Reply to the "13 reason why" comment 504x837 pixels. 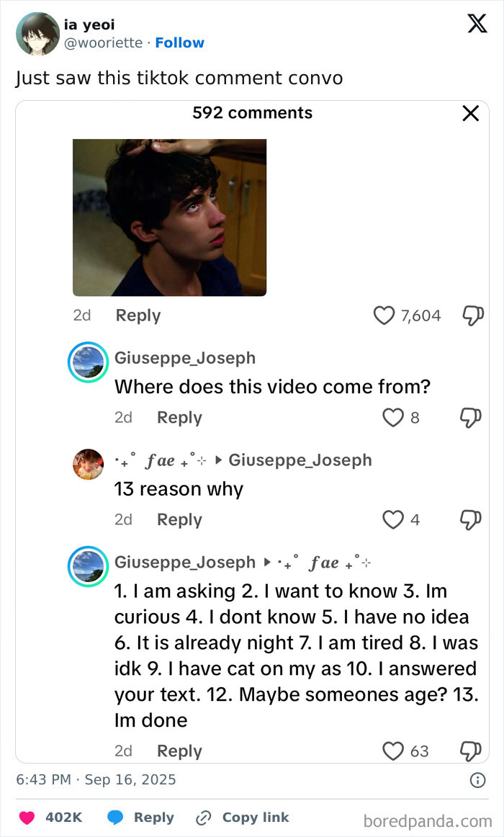tap(179, 519)
